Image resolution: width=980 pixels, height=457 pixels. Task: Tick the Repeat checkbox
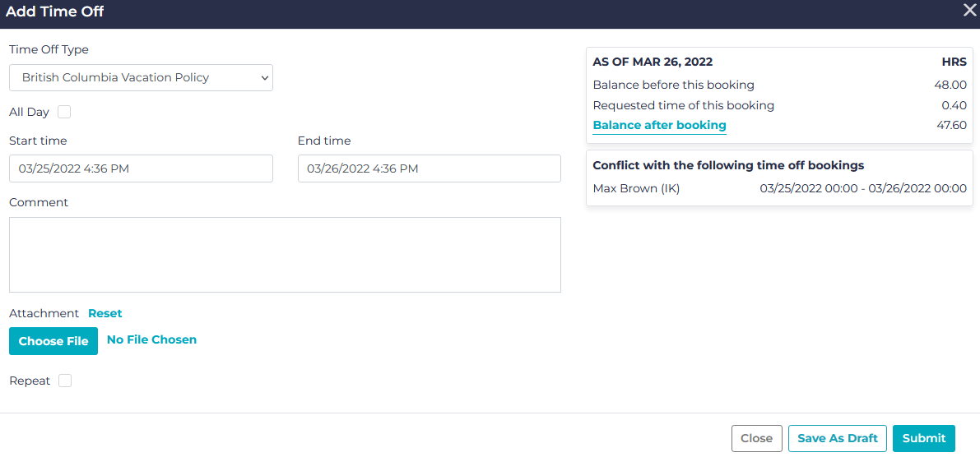[65, 381]
